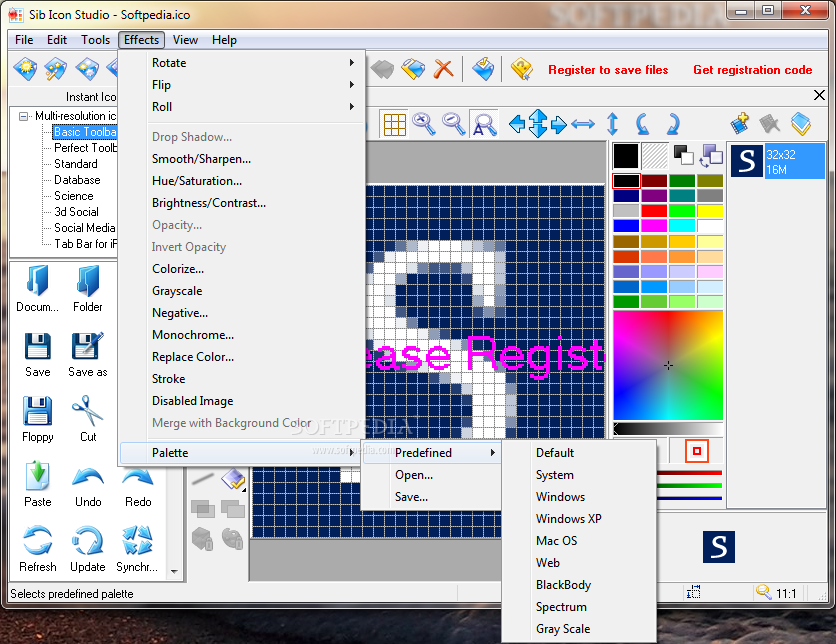Choose the Save as library icon
Screen dimensions: 836x644
(x=87, y=355)
